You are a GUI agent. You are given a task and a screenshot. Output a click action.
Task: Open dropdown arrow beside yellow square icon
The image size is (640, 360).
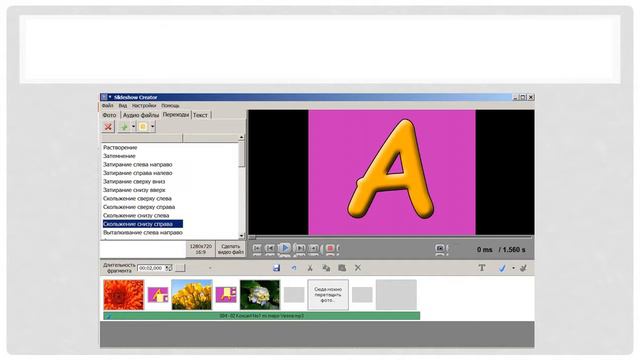click(x=152, y=127)
